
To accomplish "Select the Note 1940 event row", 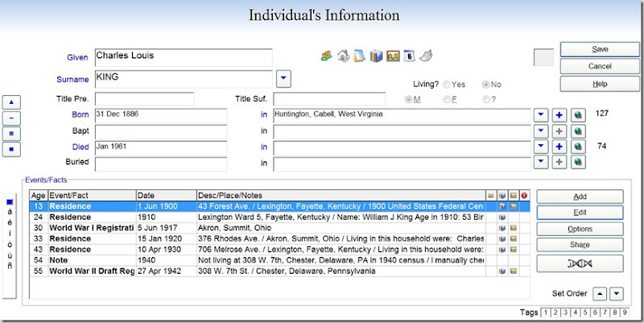I will [279, 260].
